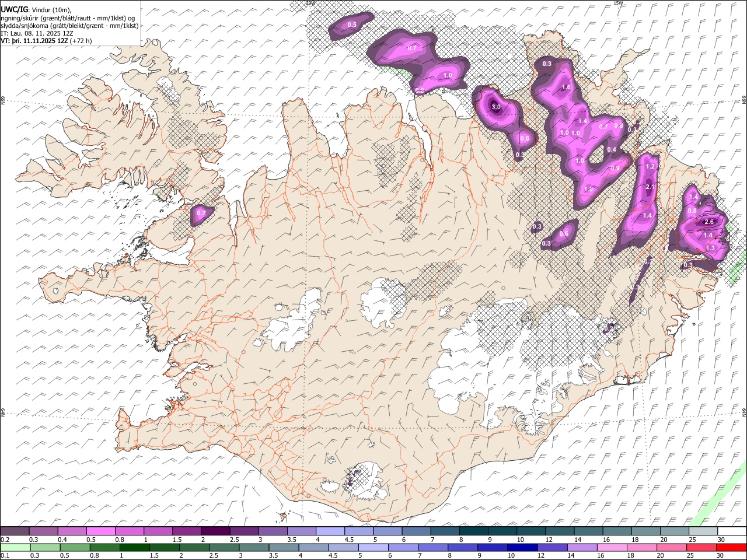Viewport: 747px width, 560px height.
Task: Click the light purple 14–16 rain legend swatch
Action: click(581, 547)
